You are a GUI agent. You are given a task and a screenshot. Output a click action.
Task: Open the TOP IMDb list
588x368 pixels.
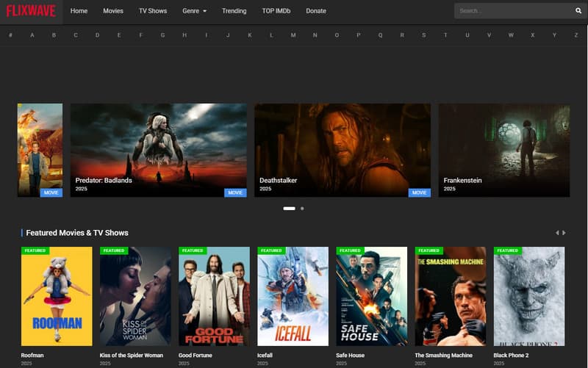click(276, 11)
